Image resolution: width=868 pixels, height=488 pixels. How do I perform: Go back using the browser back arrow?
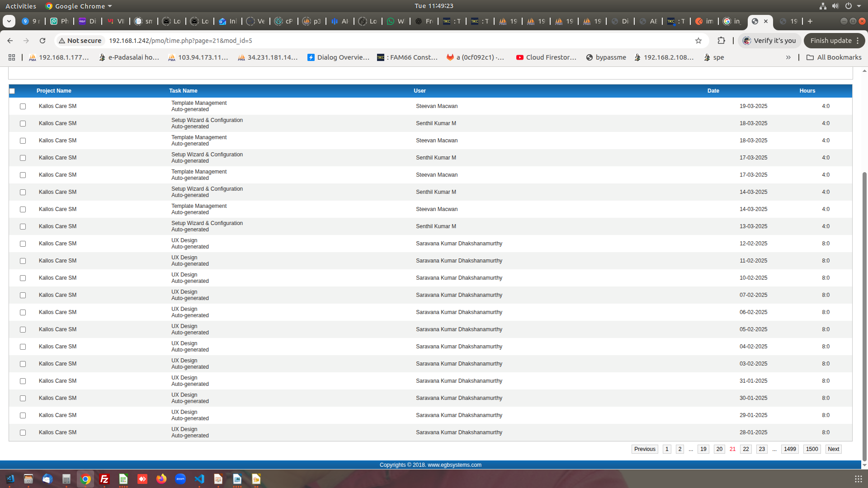10,41
